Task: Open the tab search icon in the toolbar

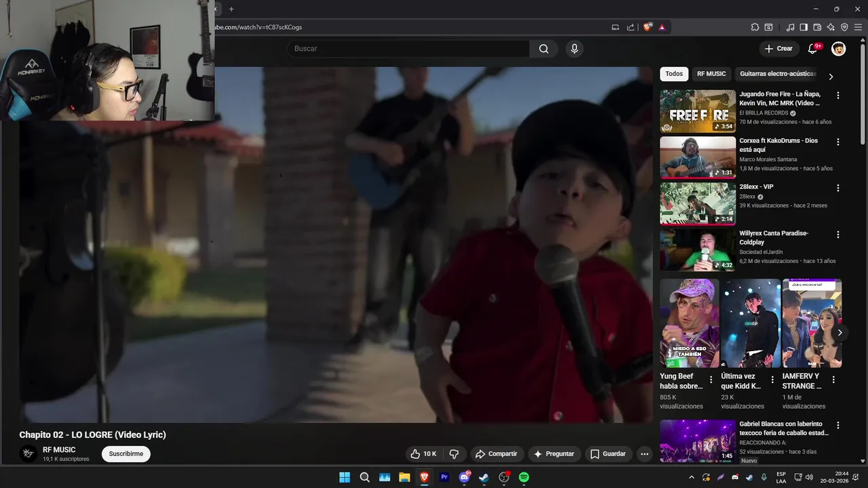Action: tap(768, 27)
